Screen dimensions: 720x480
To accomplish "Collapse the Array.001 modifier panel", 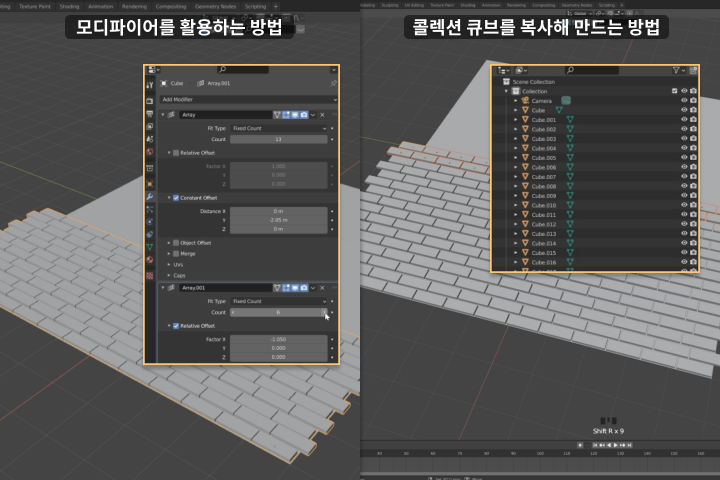I will click(163, 288).
